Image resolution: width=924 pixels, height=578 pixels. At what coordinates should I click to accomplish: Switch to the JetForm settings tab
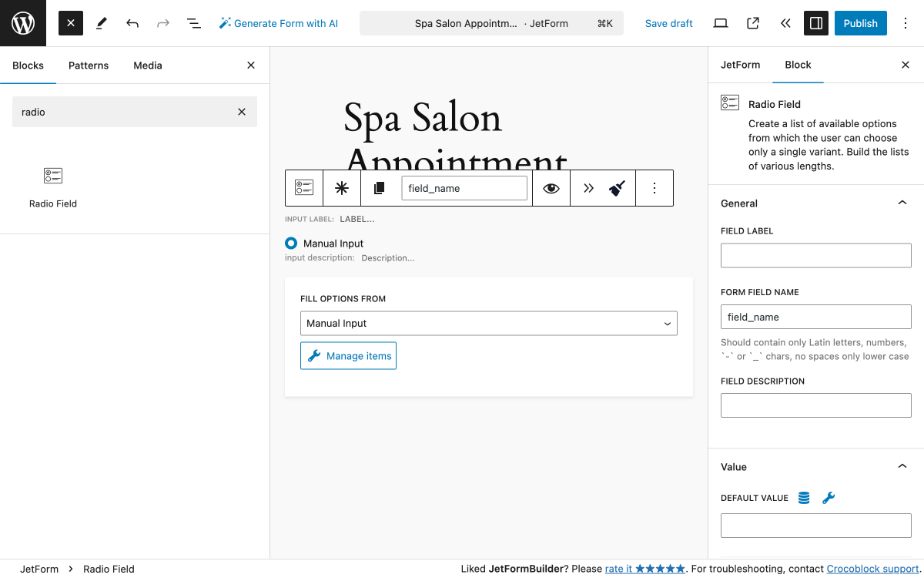point(740,65)
